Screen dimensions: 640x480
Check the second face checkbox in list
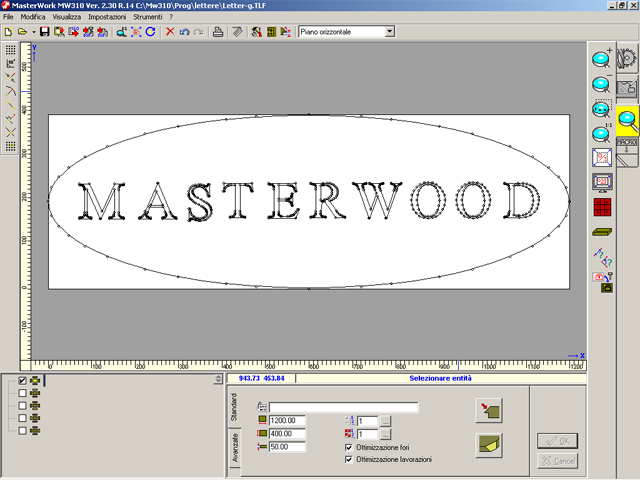coord(22,393)
